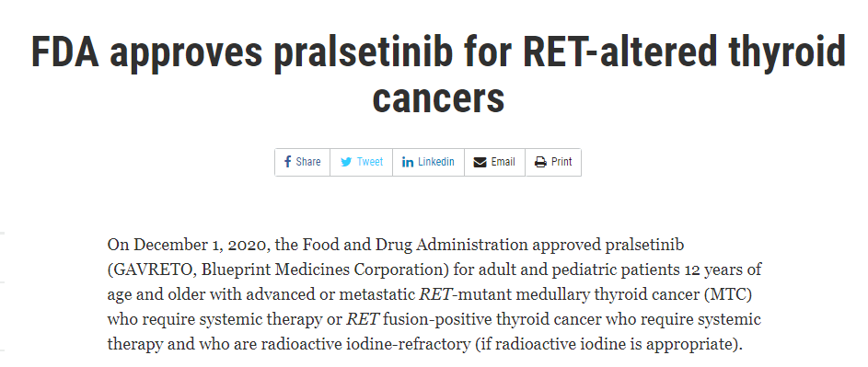Open the Linkedin sharing option

tap(428, 162)
